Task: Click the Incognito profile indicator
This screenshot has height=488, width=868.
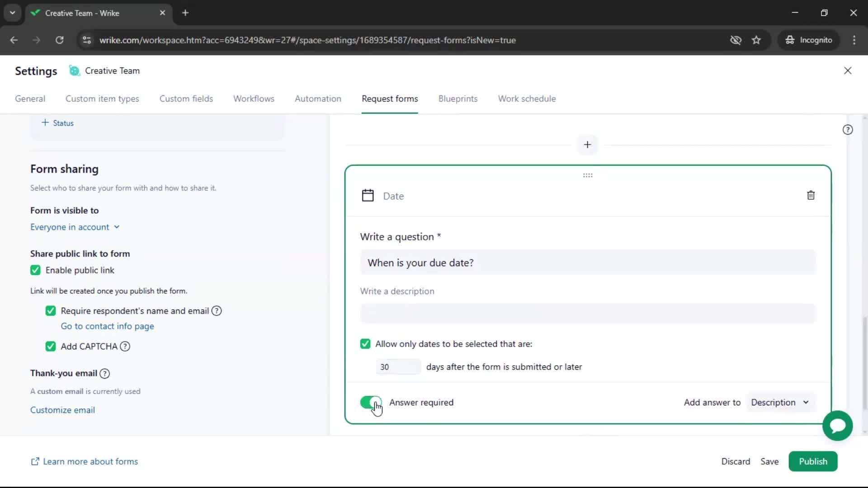Action: [808, 40]
